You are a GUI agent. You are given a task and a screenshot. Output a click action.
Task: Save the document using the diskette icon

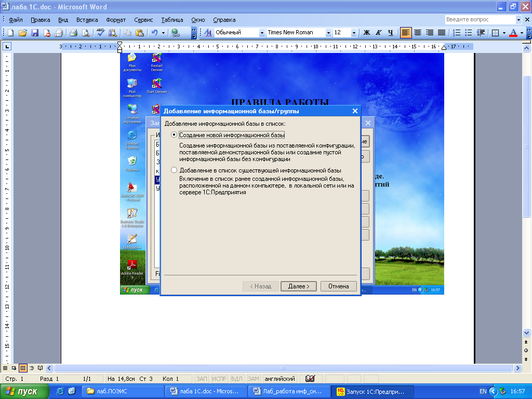click(35, 33)
